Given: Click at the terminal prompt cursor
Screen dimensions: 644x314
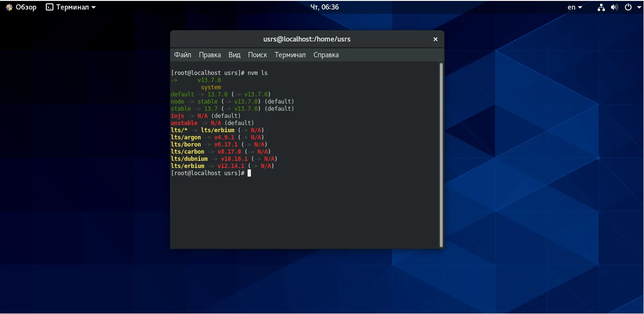Looking at the screenshot, I should (249, 173).
